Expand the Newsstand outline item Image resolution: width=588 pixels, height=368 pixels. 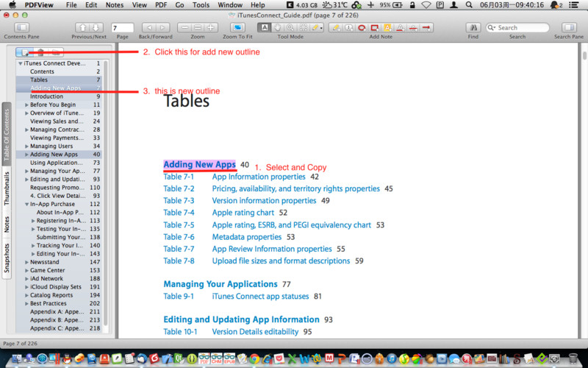26,262
